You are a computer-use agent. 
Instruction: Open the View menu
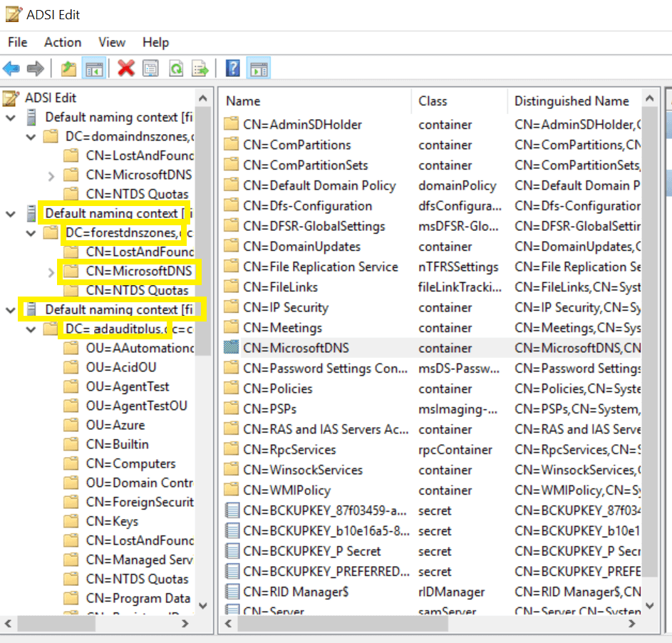tap(112, 43)
